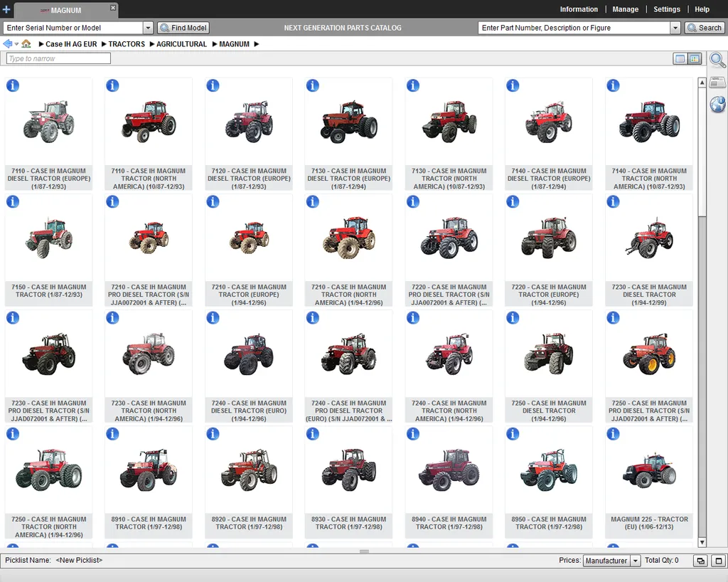Click the Find Model button
The image size is (728, 582).
(183, 28)
